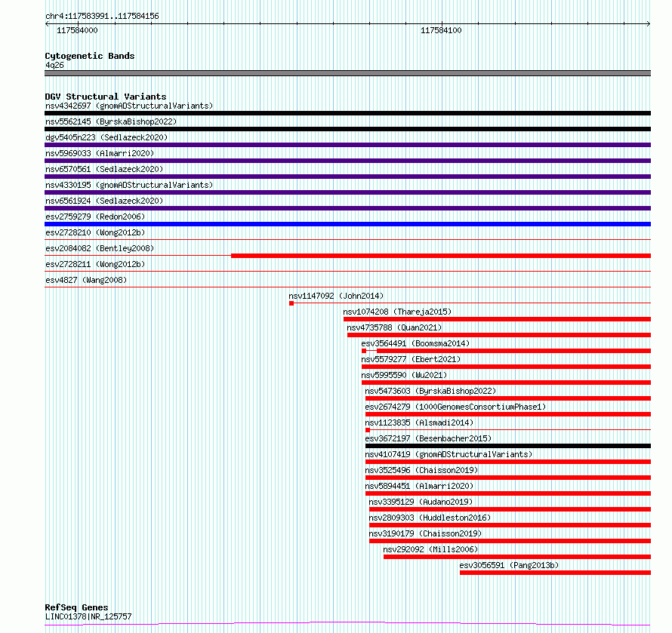Click the 4q26 cytogenetic band label
This screenshot has height=633, width=672.
pos(54,65)
